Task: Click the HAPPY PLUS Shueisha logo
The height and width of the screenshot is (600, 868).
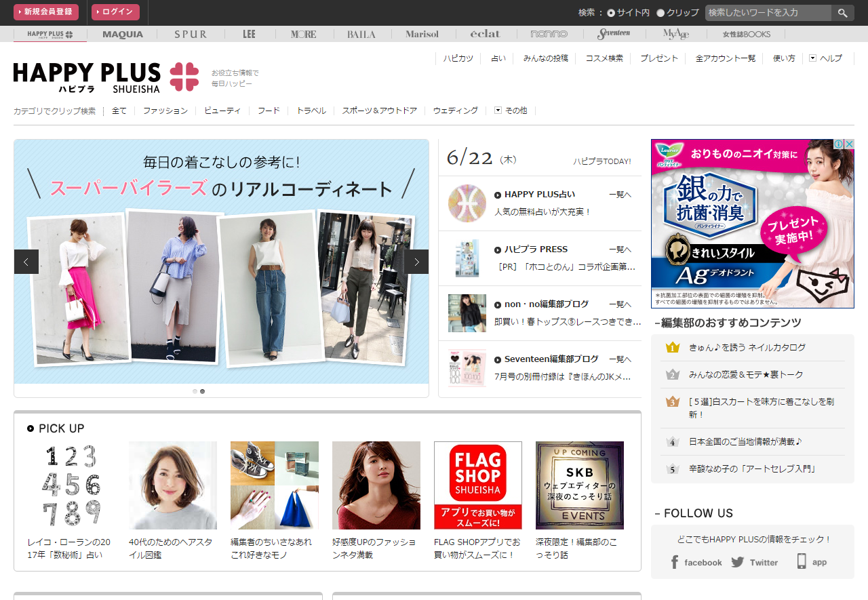Action: coord(106,77)
